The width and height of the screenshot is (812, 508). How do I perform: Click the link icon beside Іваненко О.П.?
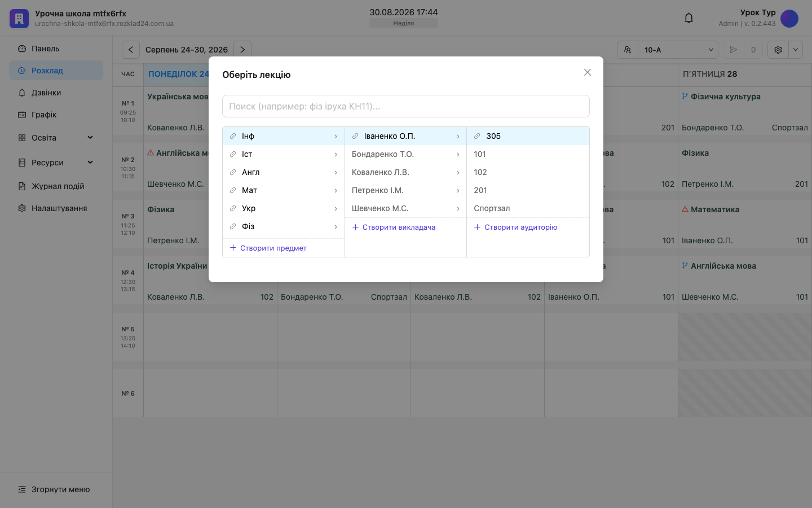(x=355, y=136)
